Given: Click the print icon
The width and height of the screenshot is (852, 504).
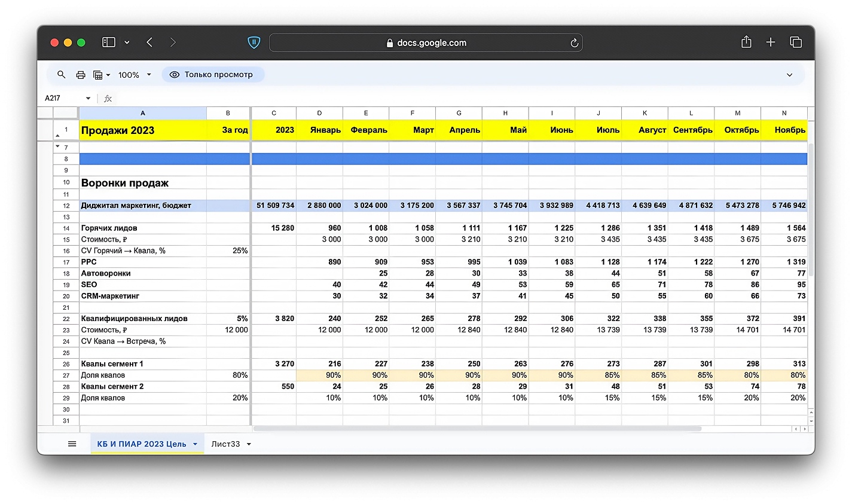Looking at the screenshot, I should click(81, 75).
